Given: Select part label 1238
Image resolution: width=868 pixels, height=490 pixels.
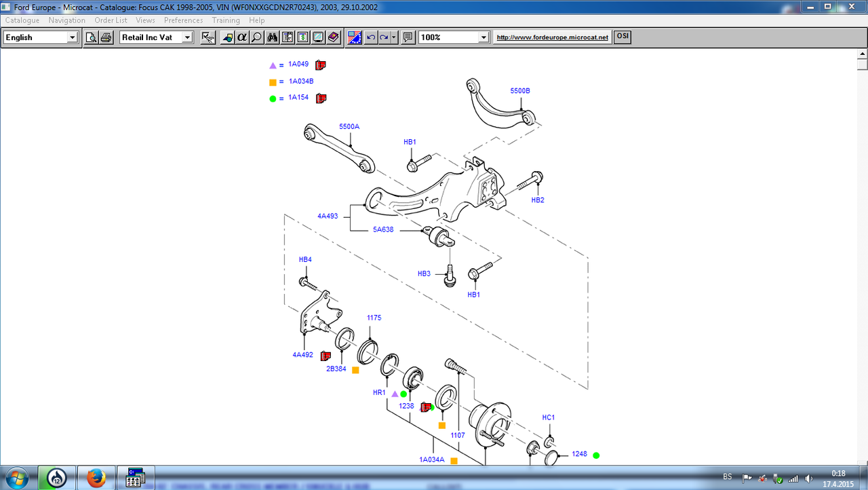Looking at the screenshot, I should pos(406,407).
